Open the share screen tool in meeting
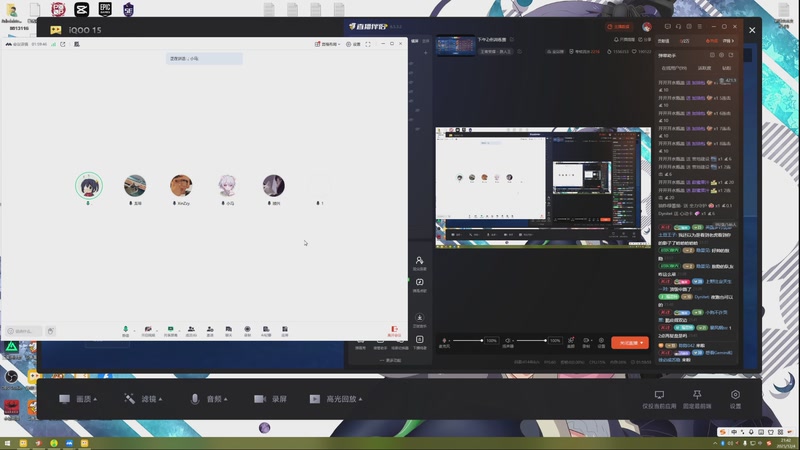This screenshot has width=800, height=450. tap(170, 331)
